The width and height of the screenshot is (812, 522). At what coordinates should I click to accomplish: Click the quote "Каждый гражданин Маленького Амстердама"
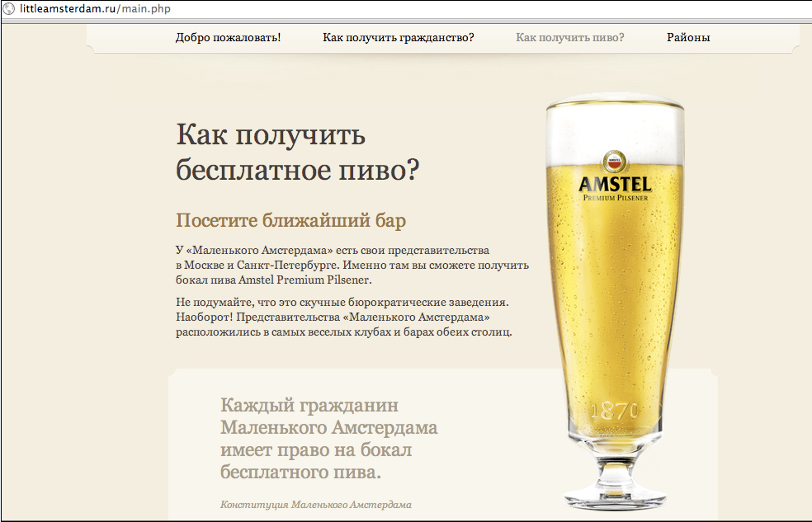point(328,439)
